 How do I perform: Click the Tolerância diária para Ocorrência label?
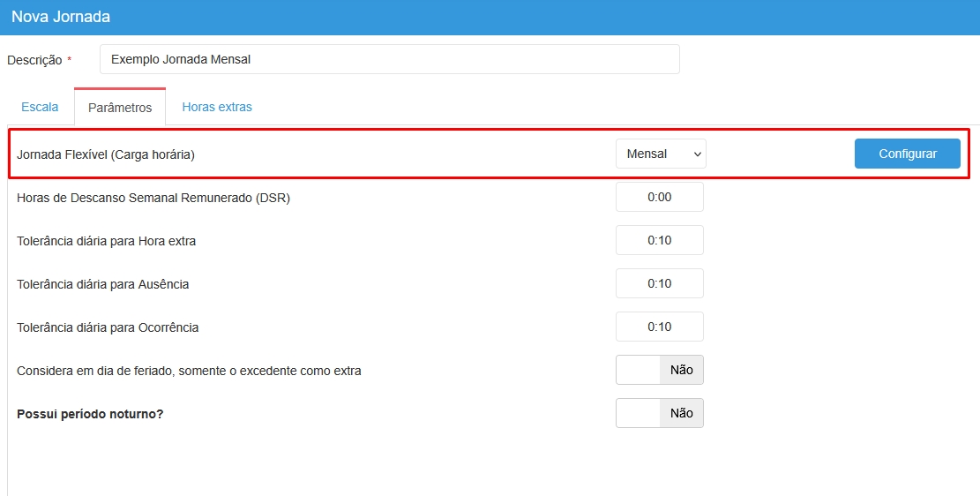108,327
